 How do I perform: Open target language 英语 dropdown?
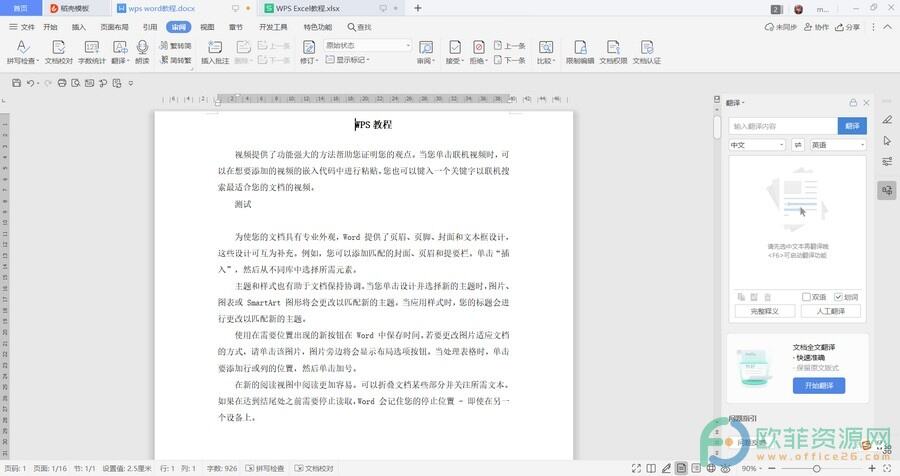pyautogui.click(x=837, y=145)
